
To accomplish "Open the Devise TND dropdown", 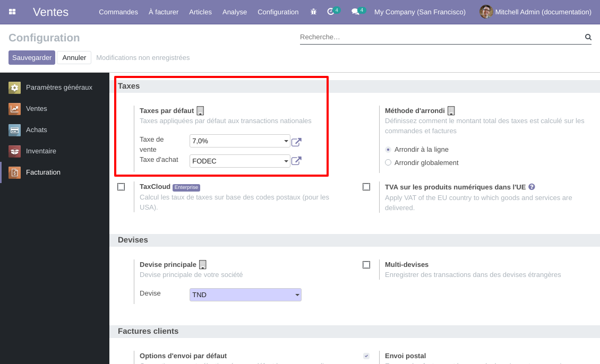I will coord(245,295).
